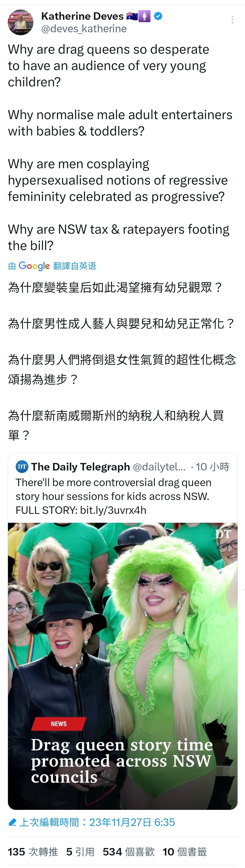Open Katherine Deves profile avatar

20,22
